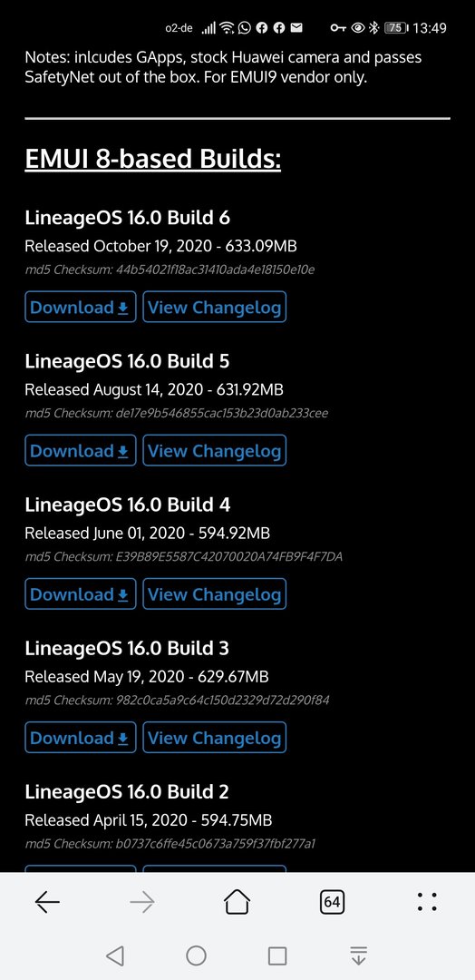Screen dimensions: 475x980
Task: Tap the Android home circle button
Action: (x=196, y=955)
